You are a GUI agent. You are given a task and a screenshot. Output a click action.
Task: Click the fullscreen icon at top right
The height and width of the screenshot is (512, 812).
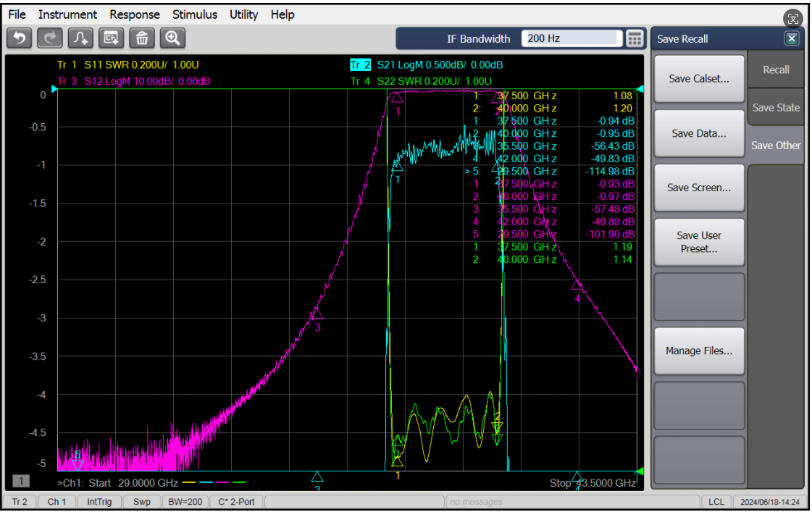tap(793, 19)
